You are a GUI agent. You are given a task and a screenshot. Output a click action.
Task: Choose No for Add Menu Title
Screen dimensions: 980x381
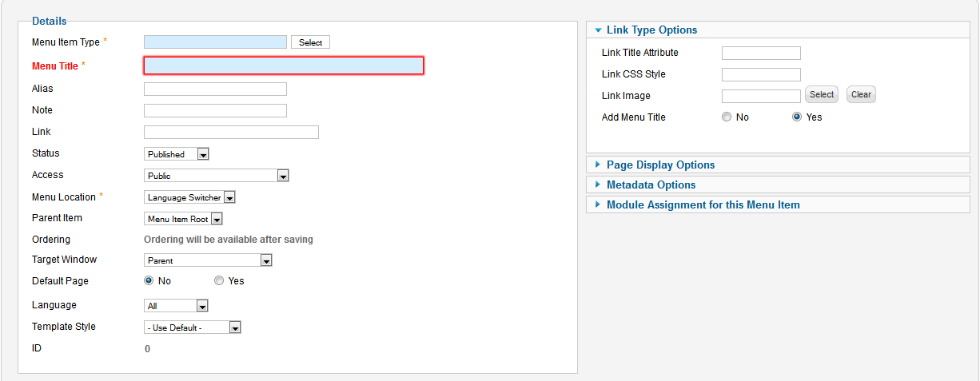point(727,117)
